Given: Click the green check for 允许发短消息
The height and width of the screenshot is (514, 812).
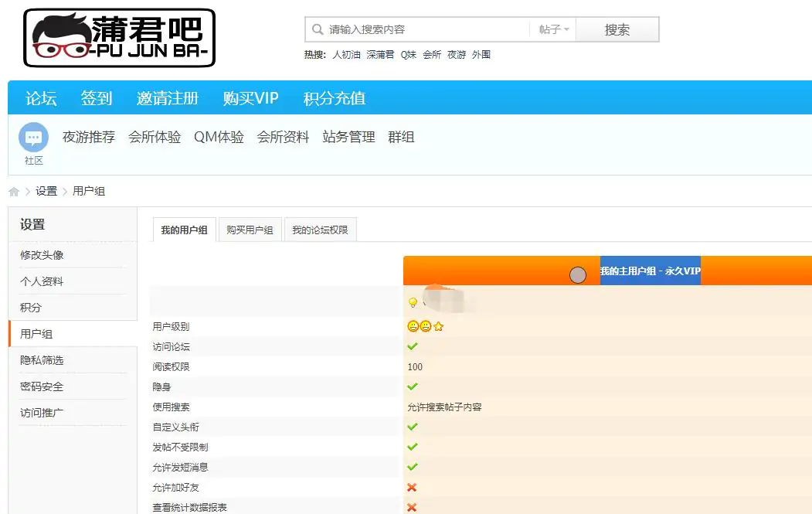Looking at the screenshot, I should tap(413, 467).
